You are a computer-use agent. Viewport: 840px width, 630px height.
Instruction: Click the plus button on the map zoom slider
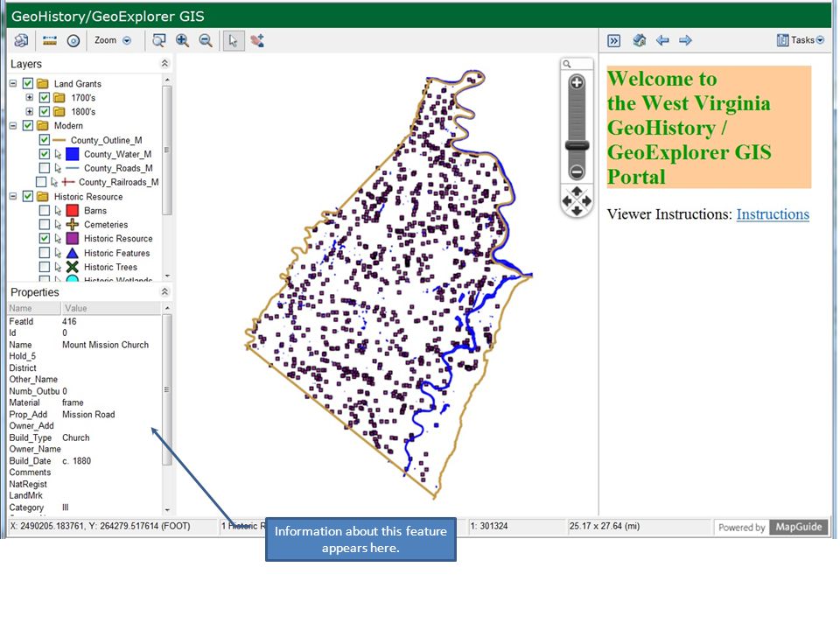click(x=577, y=82)
